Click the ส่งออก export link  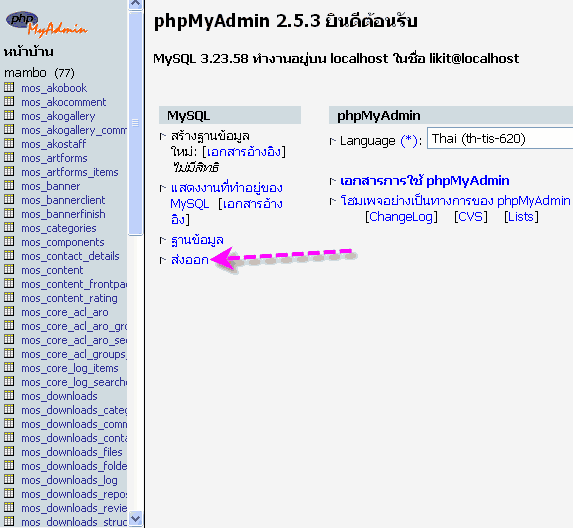point(190,260)
